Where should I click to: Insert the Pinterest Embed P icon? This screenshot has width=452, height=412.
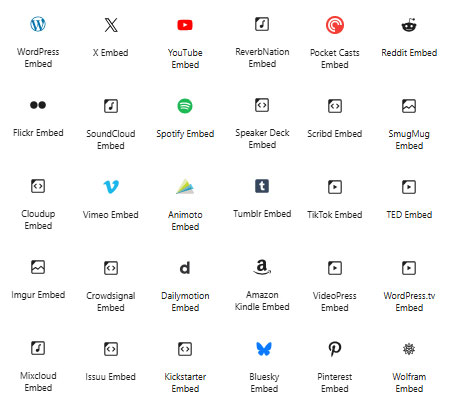tap(335, 349)
